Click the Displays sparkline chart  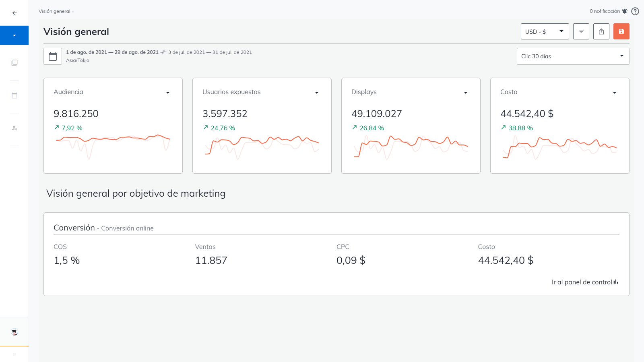pyautogui.click(x=411, y=147)
